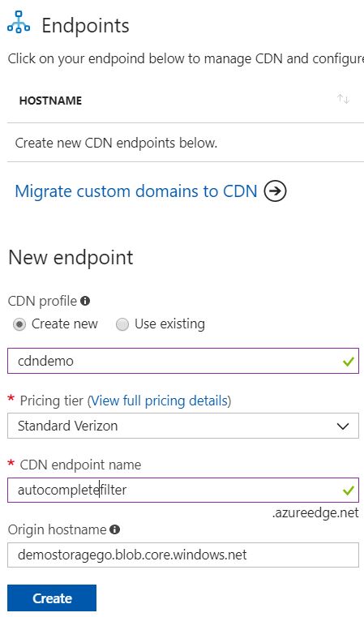Click the cdndemo profile name field
The image size is (364, 617).
pos(183,361)
